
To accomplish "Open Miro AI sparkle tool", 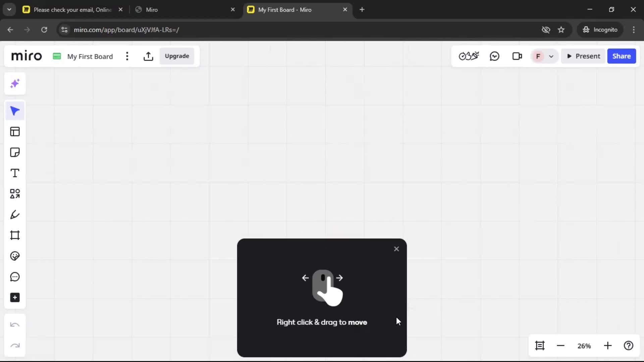I will coord(15,83).
